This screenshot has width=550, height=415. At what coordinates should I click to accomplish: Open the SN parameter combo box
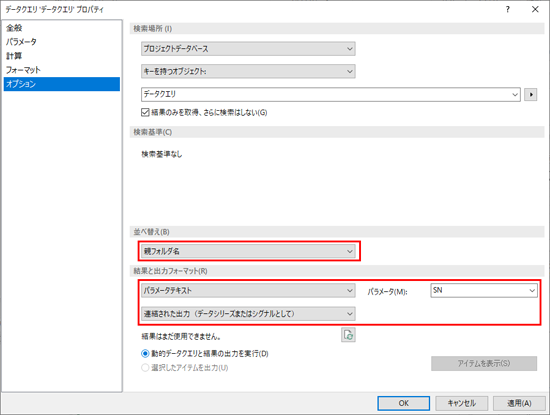[484, 290]
